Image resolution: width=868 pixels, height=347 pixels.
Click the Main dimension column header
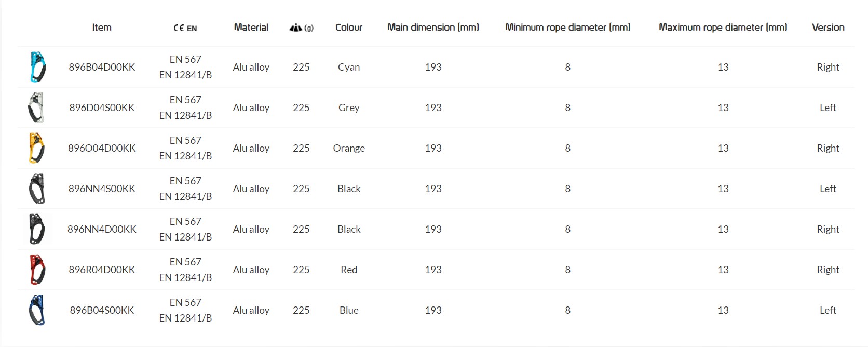433,28
